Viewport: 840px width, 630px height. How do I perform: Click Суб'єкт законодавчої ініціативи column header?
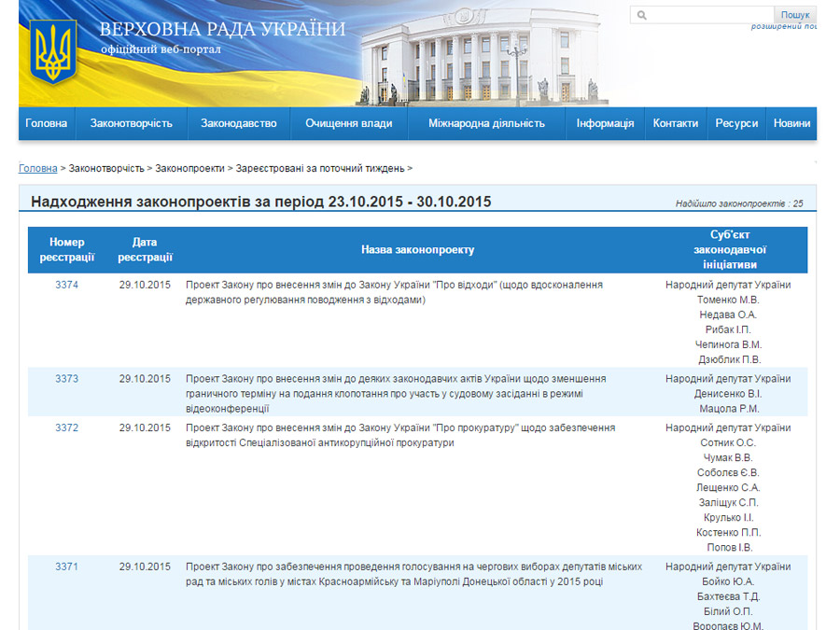[x=730, y=249]
